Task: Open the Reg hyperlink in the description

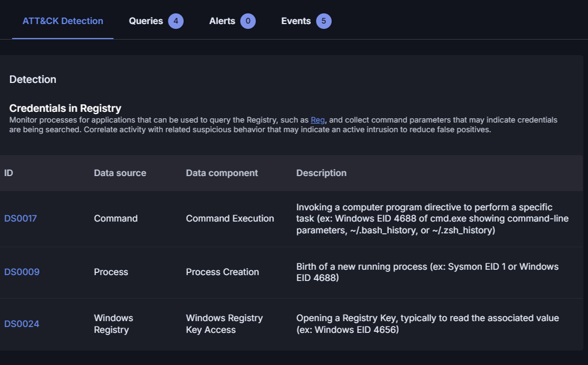Action: pos(318,120)
